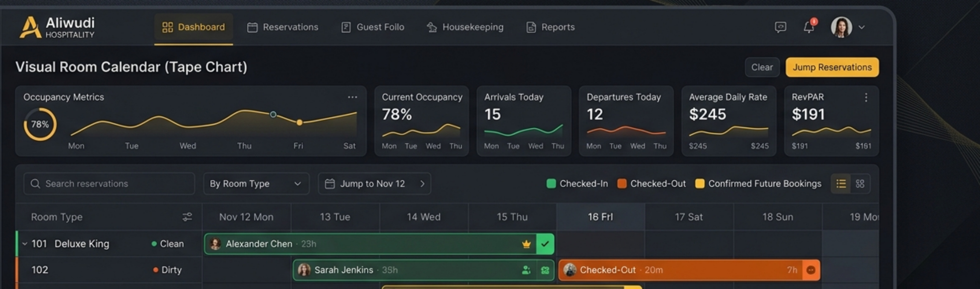Switch to the list view
This screenshot has height=289, width=980.
(841, 184)
